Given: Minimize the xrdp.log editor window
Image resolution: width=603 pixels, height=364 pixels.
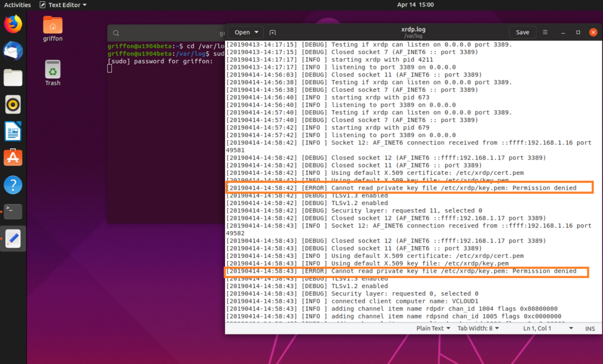Looking at the screenshot, I should click(x=563, y=32).
